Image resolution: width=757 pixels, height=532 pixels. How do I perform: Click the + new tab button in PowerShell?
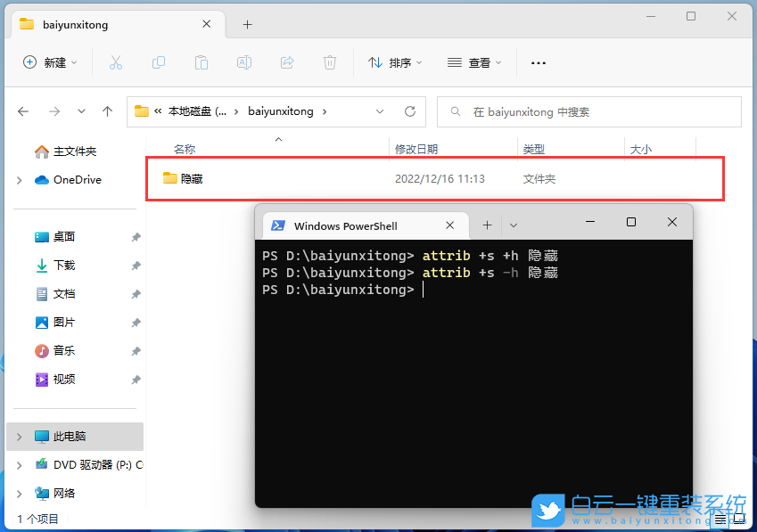tap(485, 225)
